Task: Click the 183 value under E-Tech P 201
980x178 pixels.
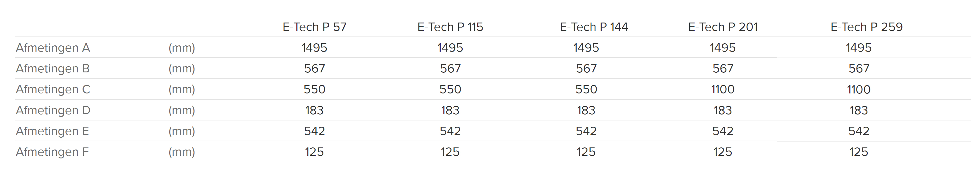Action: (723, 110)
